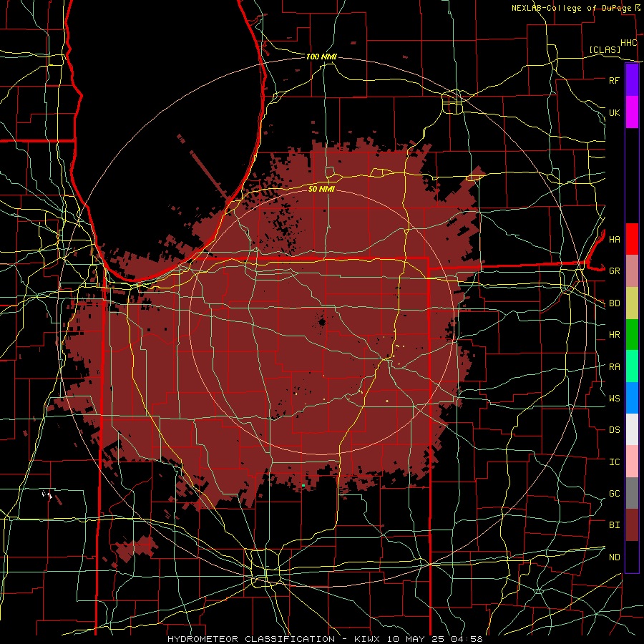This screenshot has width=644, height=644.
Task: Click the UK magenta legend swatch
Action: (632, 112)
